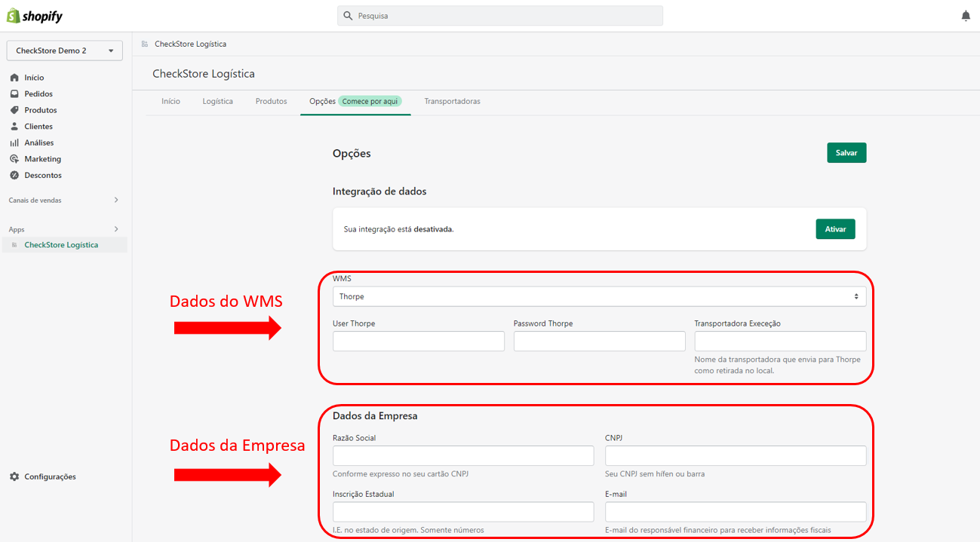Open Marketing in the sidebar
This screenshot has width=980, height=542.
click(x=42, y=159)
